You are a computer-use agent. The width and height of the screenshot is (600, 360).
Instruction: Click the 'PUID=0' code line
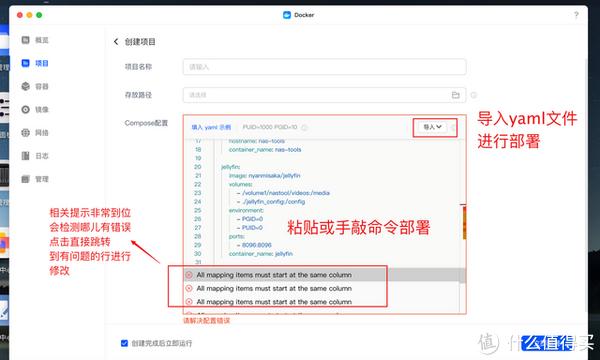click(249, 228)
